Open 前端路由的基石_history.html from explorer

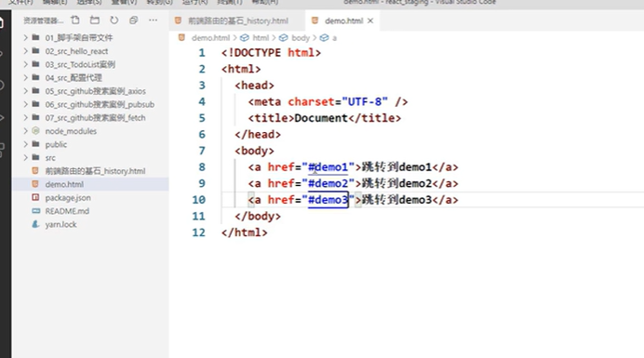point(95,171)
